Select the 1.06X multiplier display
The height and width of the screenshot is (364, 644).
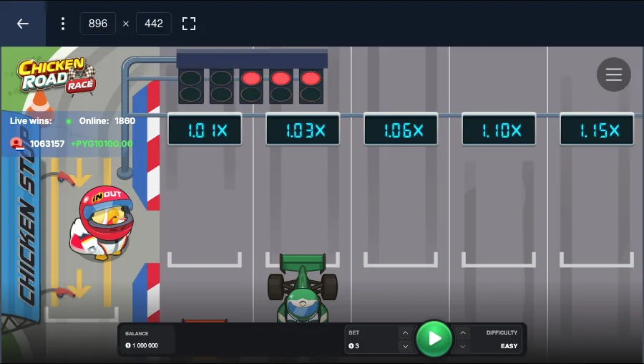(x=401, y=130)
